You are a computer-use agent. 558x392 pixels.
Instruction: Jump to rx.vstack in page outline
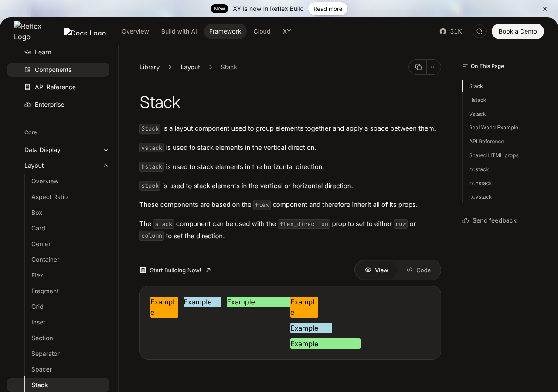tap(480, 197)
